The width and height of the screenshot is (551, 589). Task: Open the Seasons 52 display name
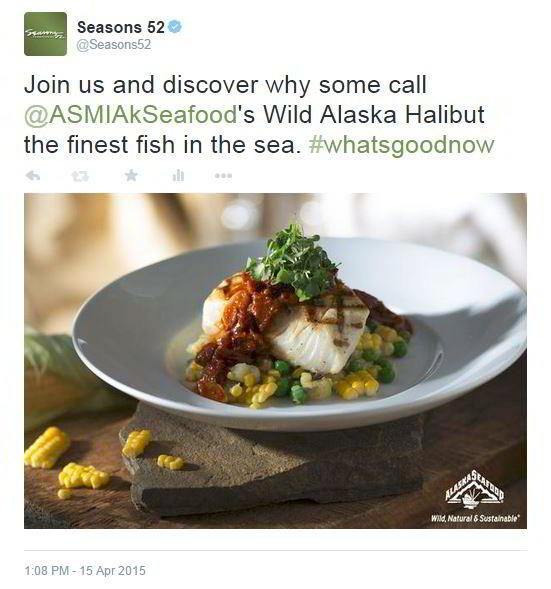tap(121, 27)
